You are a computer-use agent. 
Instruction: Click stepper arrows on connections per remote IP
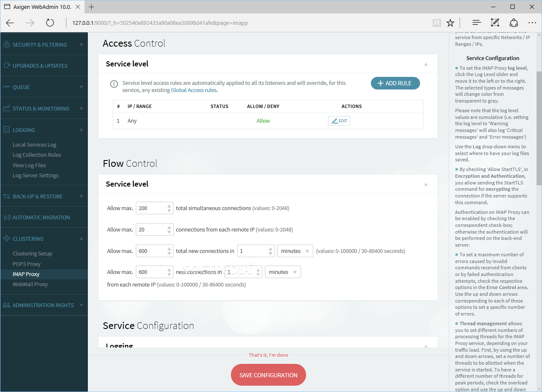[x=169, y=229]
